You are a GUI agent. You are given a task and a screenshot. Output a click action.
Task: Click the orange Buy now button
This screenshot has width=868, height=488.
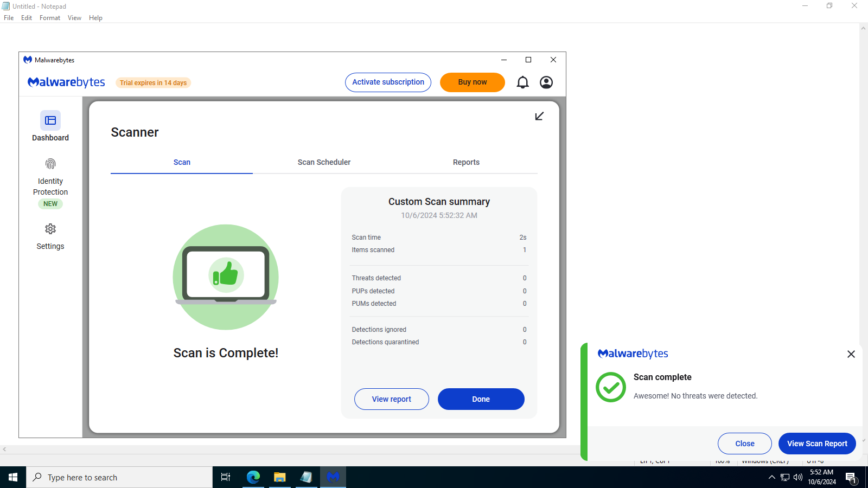472,82
